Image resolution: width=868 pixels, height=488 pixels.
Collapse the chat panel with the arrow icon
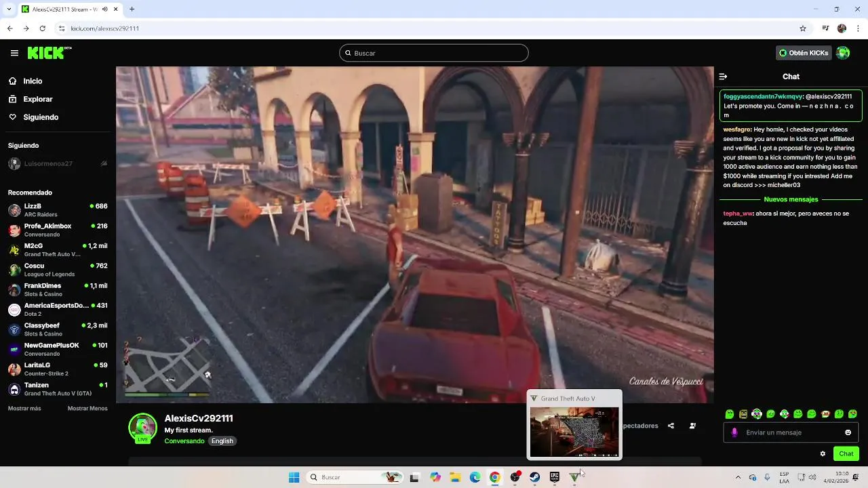[723, 77]
